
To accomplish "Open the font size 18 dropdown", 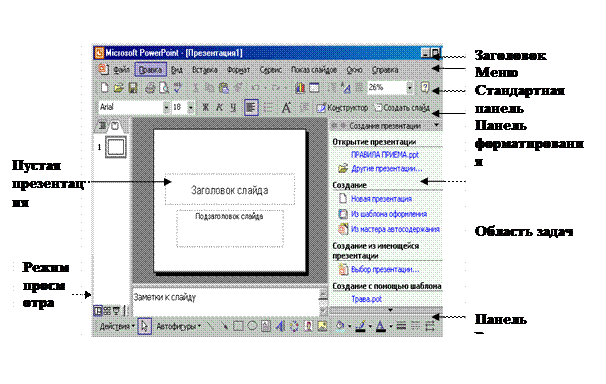I will [191, 107].
